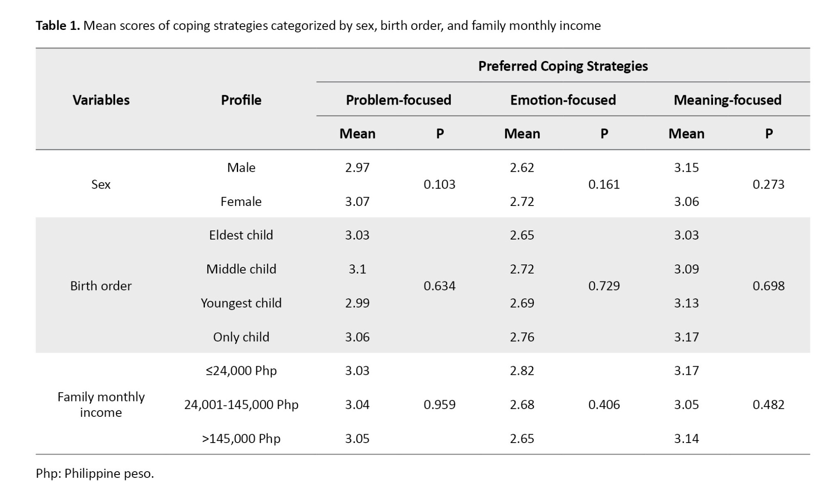Select the "Problem-focused" subheader

tap(398, 100)
